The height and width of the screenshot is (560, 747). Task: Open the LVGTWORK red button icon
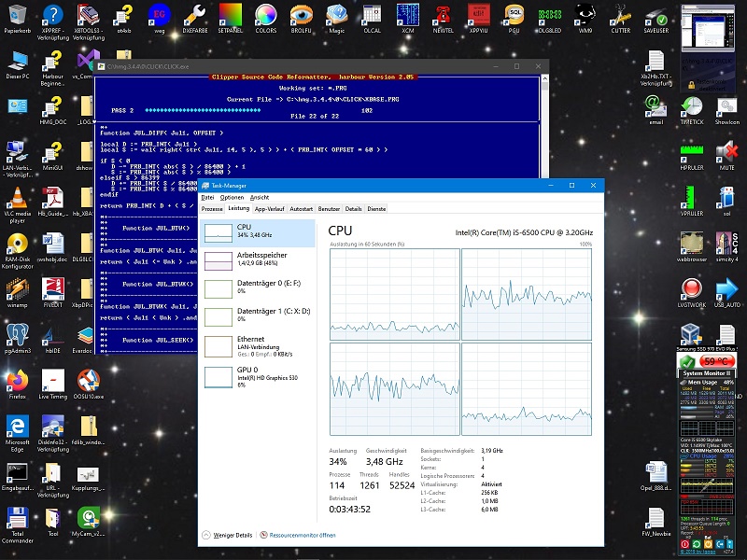692,292
